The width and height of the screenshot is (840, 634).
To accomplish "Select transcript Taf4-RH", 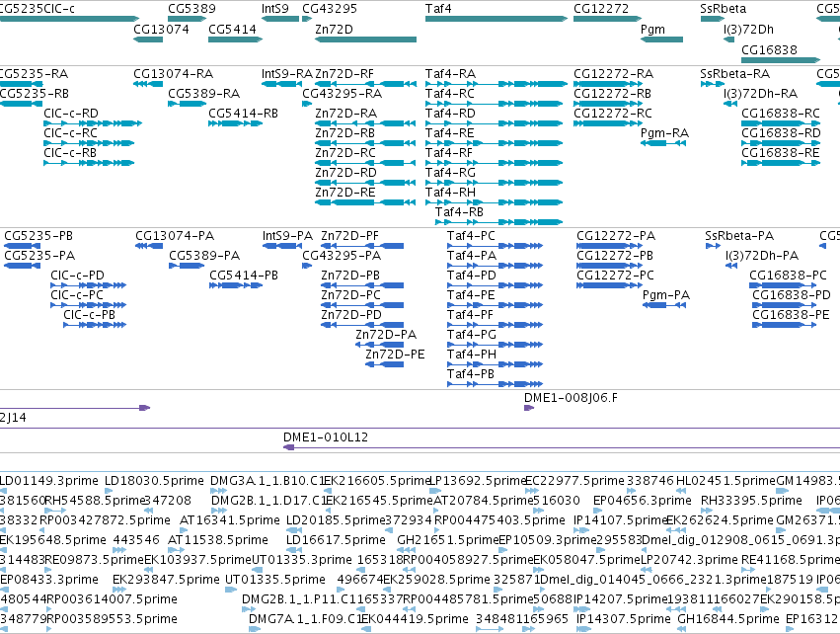I will [x=450, y=192].
